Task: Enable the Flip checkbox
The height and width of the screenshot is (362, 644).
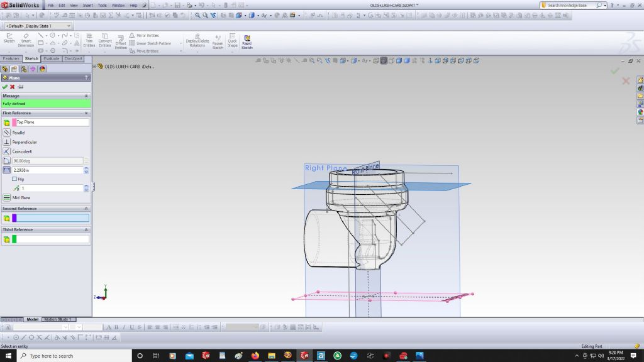Action: tap(14, 179)
